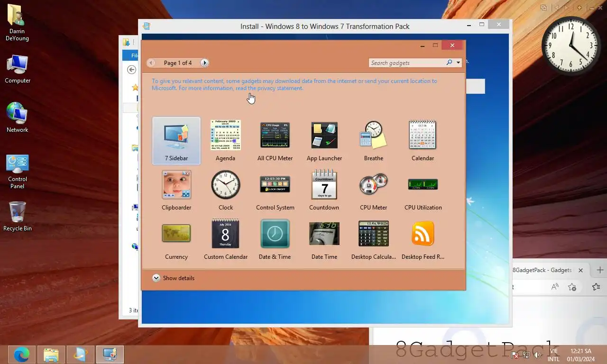
Task: Add this page to favorites in Edge
Action: pyautogui.click(x=572, y=287)
